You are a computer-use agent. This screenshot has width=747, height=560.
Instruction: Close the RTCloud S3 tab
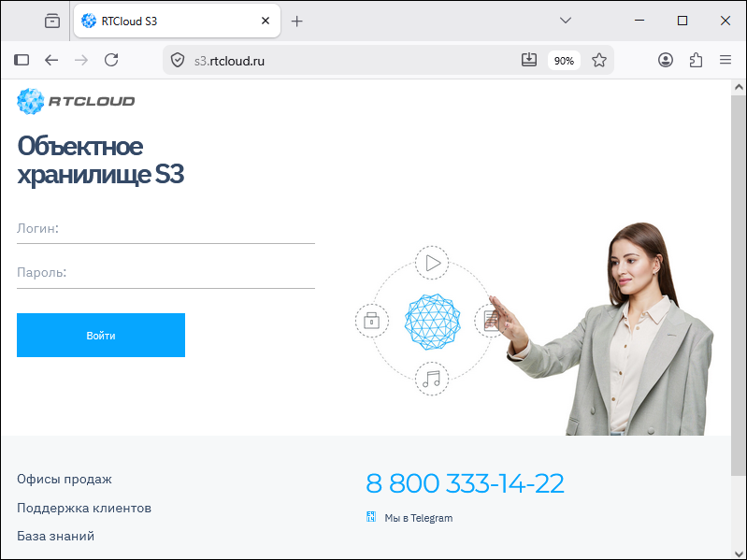(266, 21)
